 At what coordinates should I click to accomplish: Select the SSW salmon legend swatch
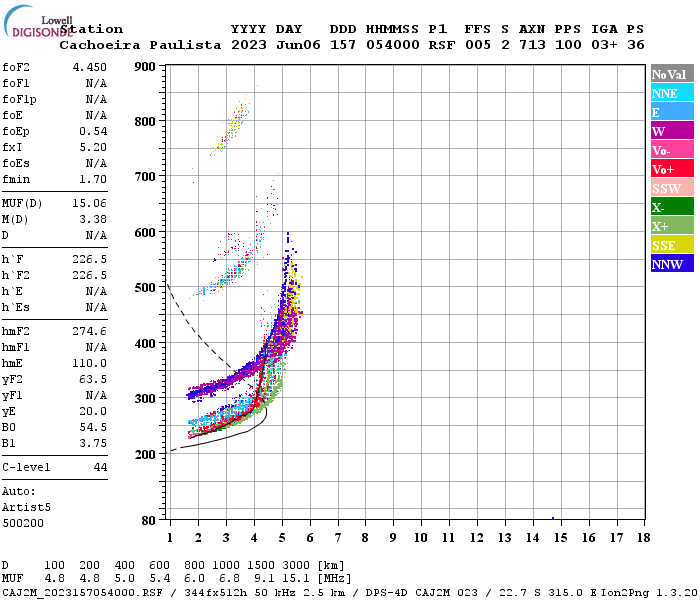click(672, 188)
